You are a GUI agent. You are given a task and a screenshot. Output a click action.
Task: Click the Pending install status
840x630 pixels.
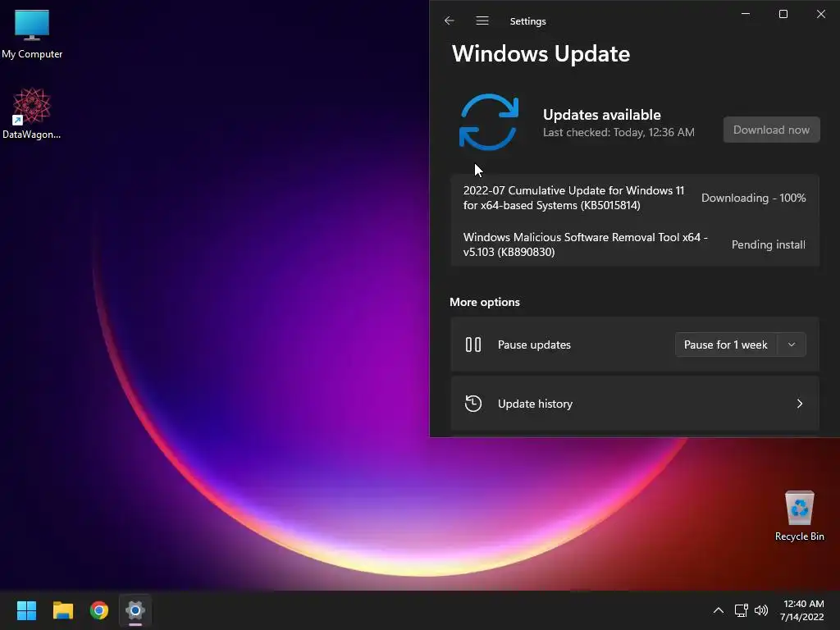[x=768, y=244]
